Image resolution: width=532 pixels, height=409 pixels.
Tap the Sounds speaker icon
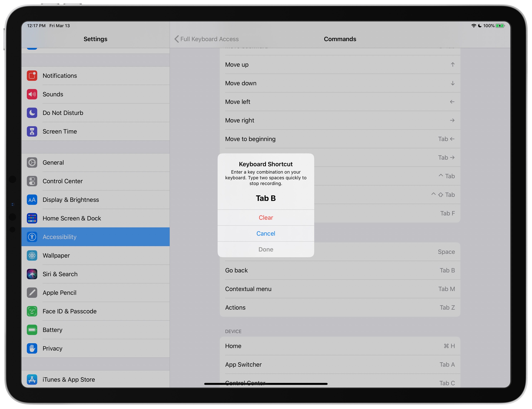[x=32, y=94]
